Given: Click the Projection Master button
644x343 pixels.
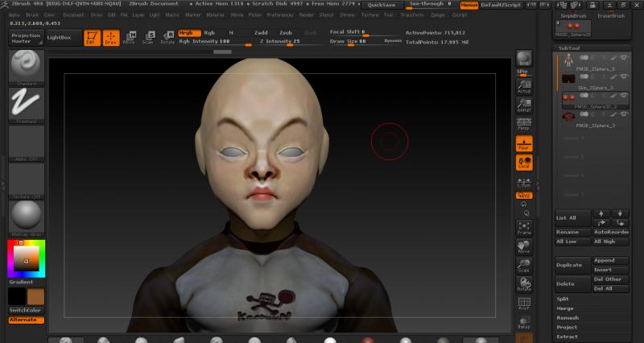Looking at the screenshot, I should pyautogui.click(x=26, y=38).
